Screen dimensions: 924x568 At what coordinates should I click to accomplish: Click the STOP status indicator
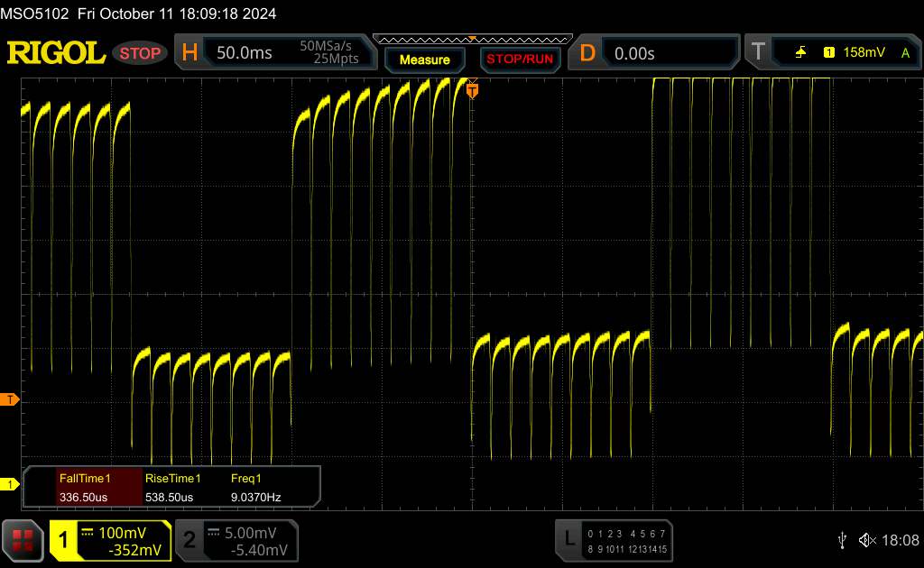click(x=140, y=53)
